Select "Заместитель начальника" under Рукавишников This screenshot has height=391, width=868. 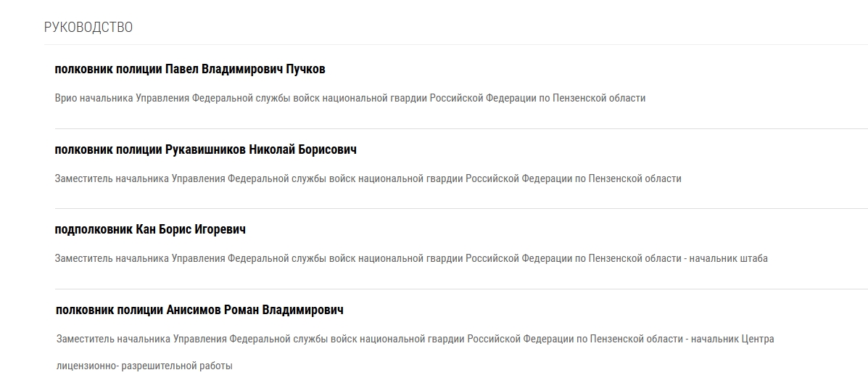tap(112, 178)
